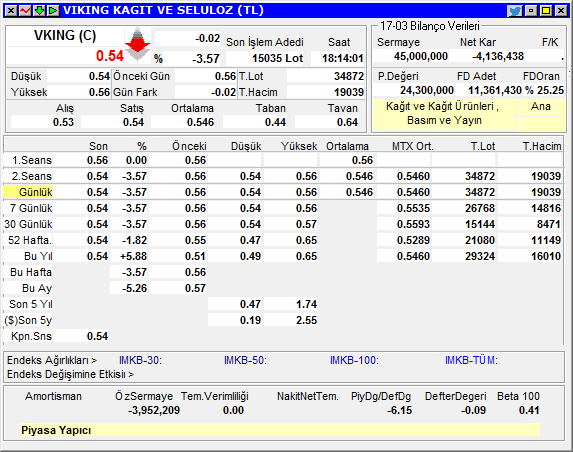Click the PiyDg/DefDg value -6.15

399,410
